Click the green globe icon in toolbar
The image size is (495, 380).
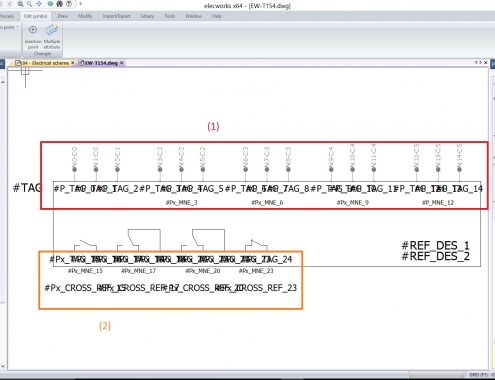tap(50, 4)
